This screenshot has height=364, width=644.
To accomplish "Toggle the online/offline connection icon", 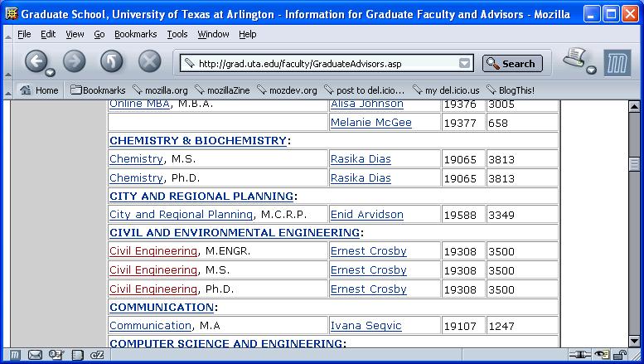I will (579, 355).
